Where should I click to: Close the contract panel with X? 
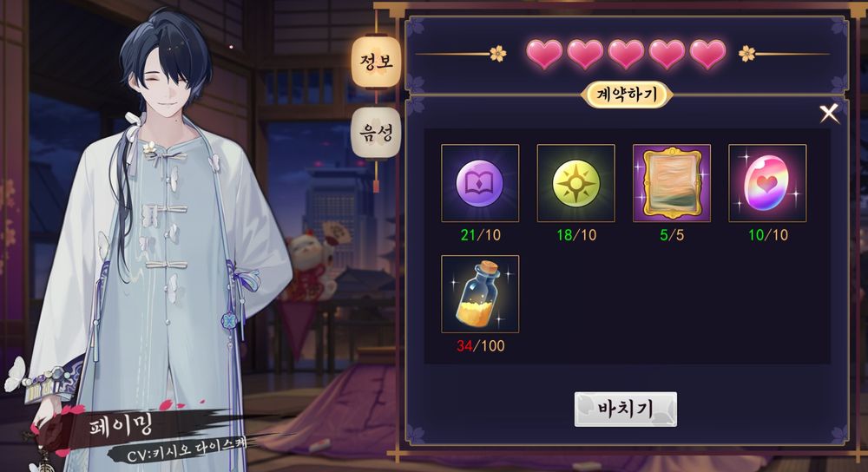829,114
